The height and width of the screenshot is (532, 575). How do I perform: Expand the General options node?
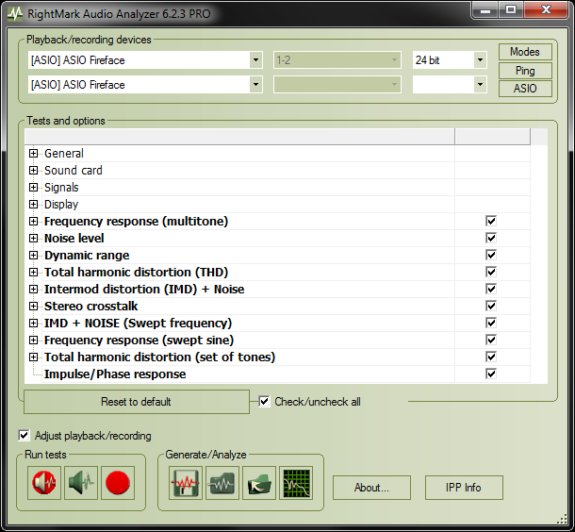[x=33, y=153]
